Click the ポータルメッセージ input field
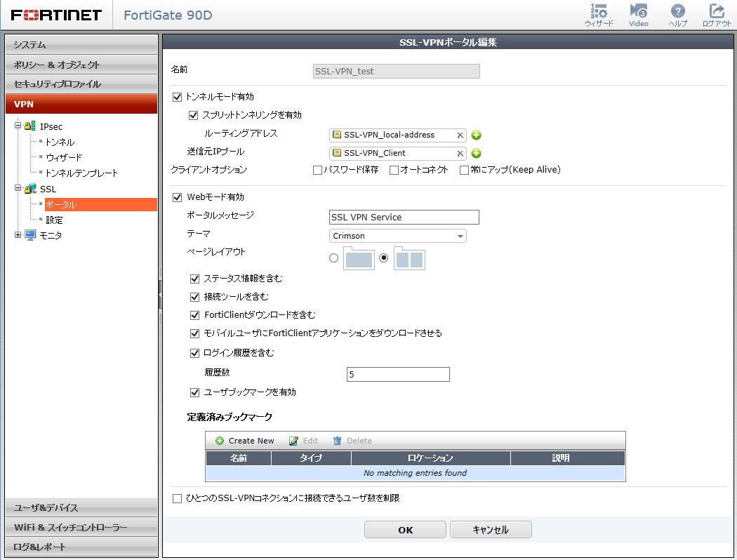The width and height of the screenshot is (737, 560). click(x=404, y=218)
